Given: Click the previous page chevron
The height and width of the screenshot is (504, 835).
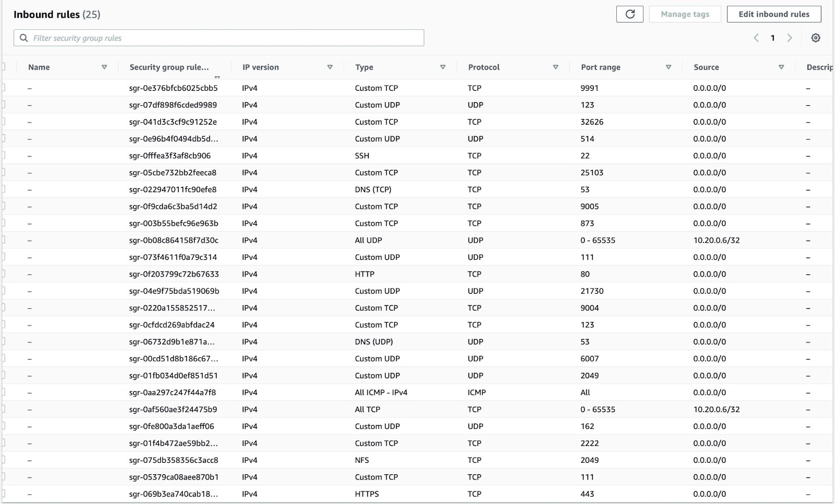Looking at the screenshot, I should click(x=757, y=38).
